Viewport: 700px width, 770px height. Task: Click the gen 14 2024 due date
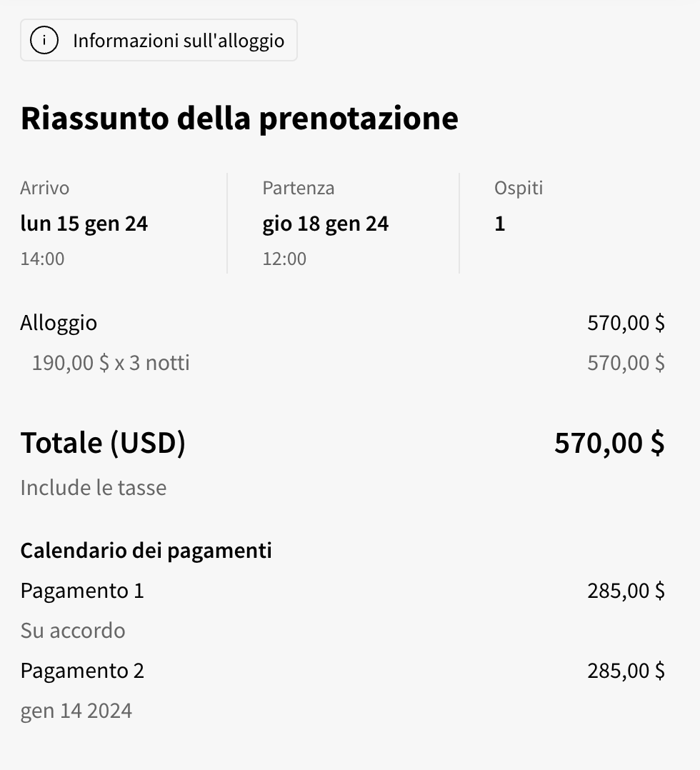(76, 711)
